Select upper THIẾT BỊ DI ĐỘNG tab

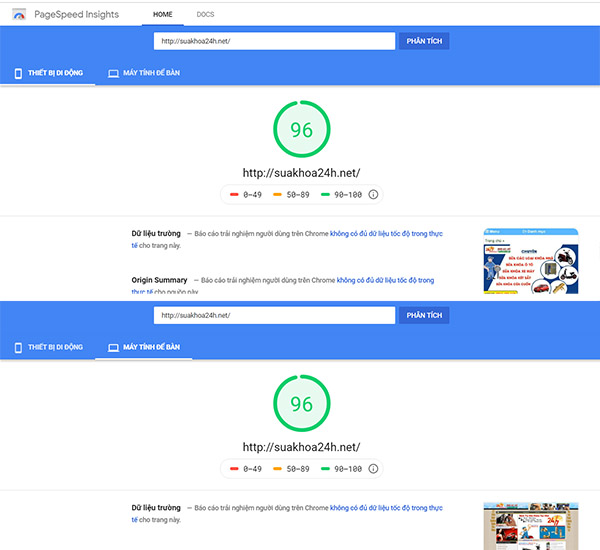click(48, 73)
